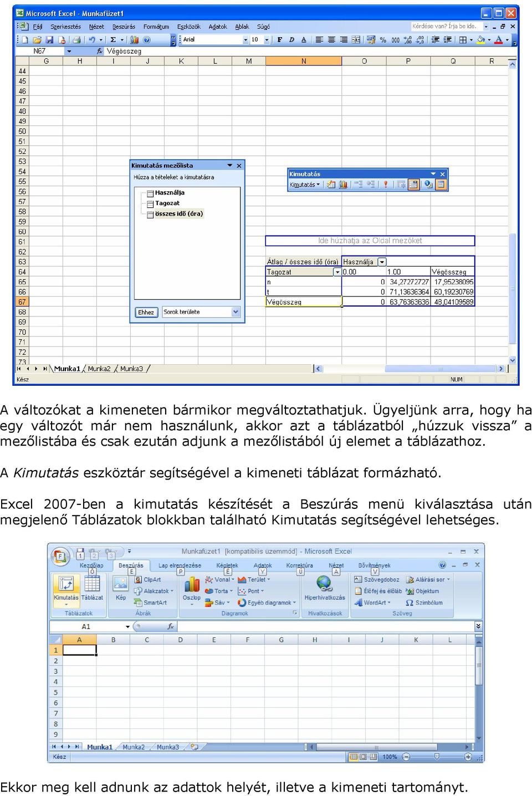Click Refresh Data exclamation icon
The width and height of the screenshot is (532, 796).
click(x=386, y=185)
